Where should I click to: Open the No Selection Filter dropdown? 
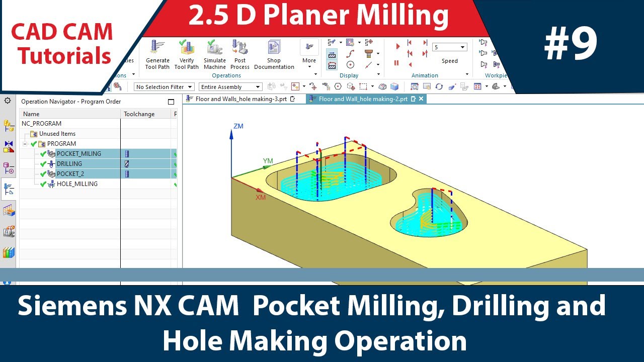point(164,87)
